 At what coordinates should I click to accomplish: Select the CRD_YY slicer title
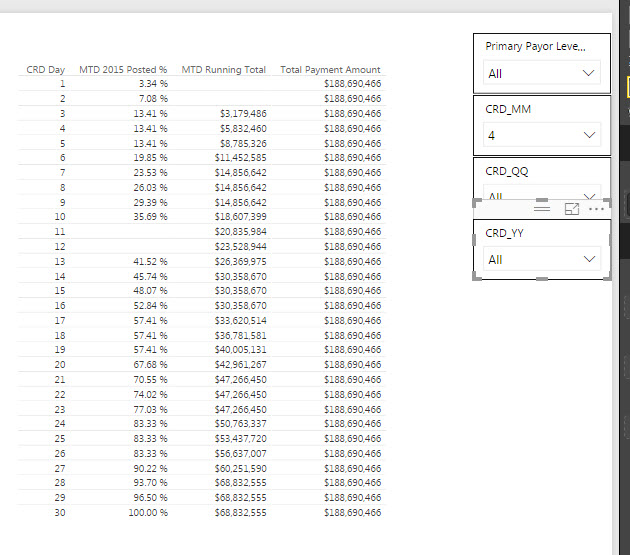(504, 233)
